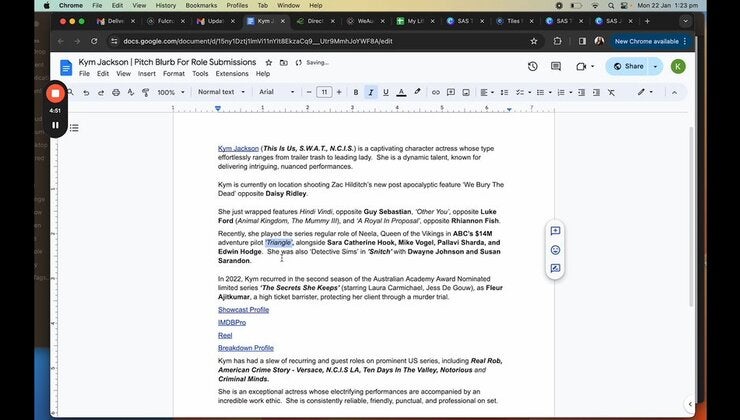Screen dimensions: 740x420
Task: Show the side panel arrow at bottom right
Action: 690,404
